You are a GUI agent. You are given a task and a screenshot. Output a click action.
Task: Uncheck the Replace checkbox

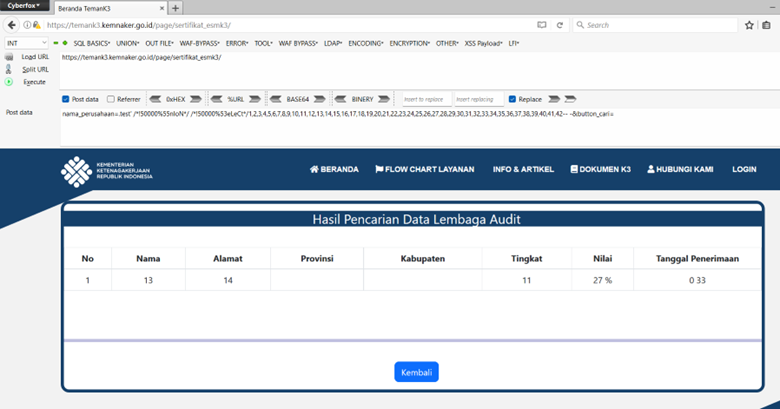pyautogui.click(x=513, y=99)
